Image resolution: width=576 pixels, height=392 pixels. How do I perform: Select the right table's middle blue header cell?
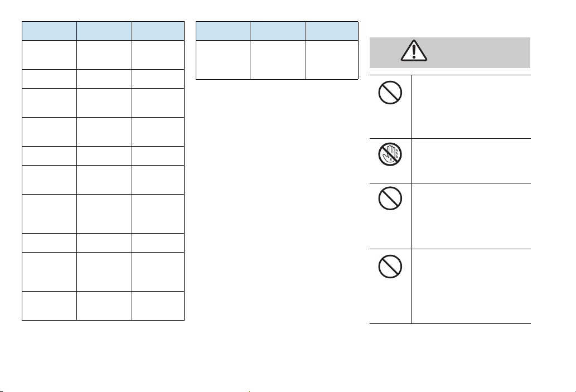[x=278, y=31]
